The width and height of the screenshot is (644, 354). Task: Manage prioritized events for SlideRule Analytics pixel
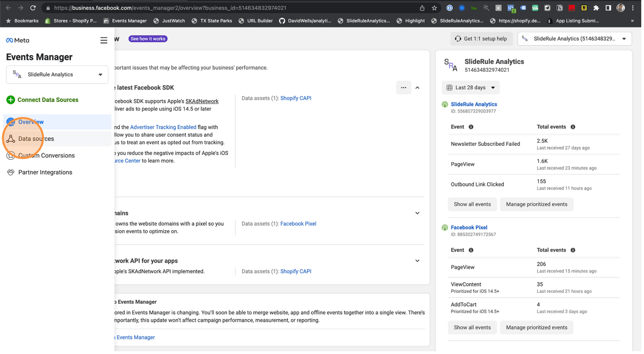click(537, 204)
